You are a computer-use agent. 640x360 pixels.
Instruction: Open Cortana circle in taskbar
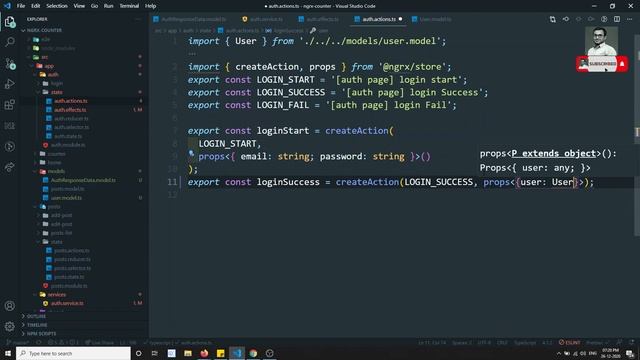point(138,353)
